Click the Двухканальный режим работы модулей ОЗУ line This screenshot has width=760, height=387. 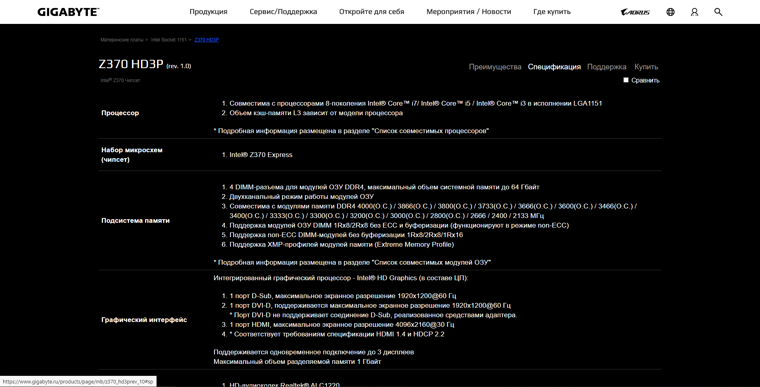click(x=301, y=196)
